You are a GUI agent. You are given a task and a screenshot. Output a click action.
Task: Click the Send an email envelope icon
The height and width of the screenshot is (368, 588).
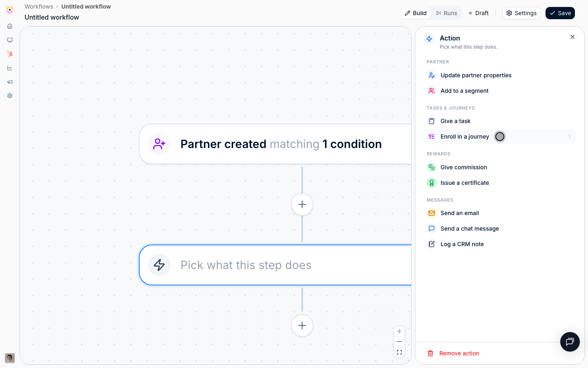point(432,213)
